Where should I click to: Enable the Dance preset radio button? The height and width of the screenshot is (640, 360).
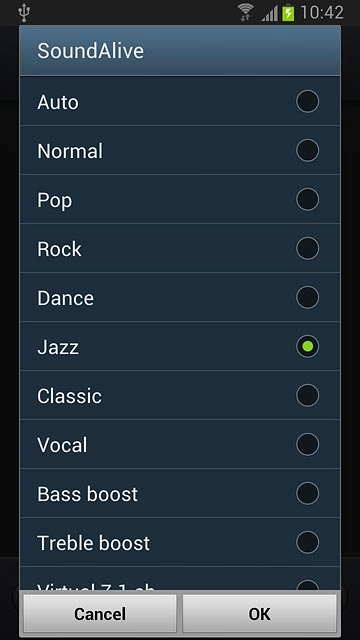[x=307, y=297]
